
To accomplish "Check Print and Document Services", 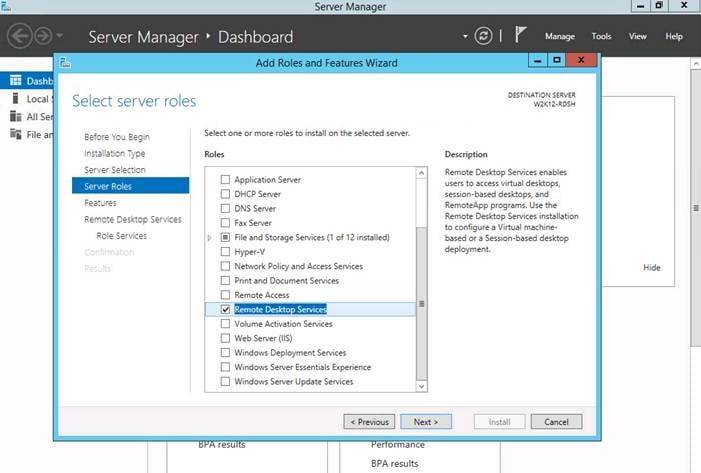I will [x=225, y=280].
